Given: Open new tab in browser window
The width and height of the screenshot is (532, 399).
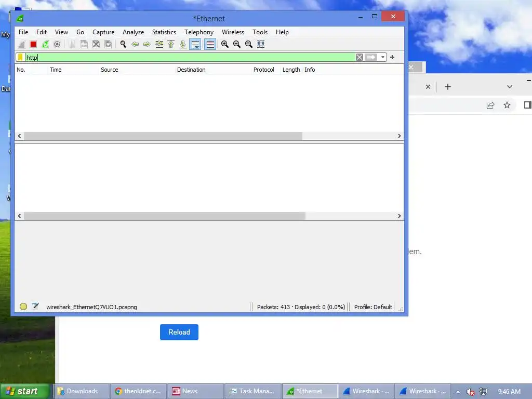Looking at the screenshot, I should [448, 87].
